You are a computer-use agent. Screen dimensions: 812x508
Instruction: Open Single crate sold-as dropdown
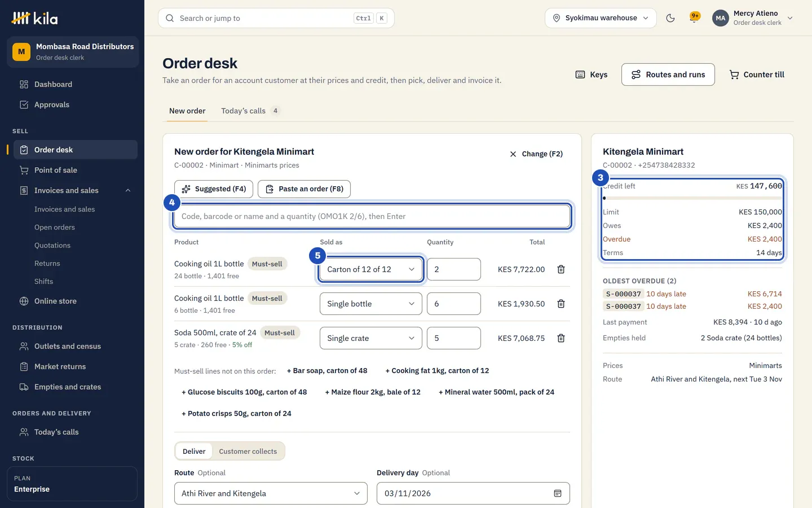coord(371,338)
